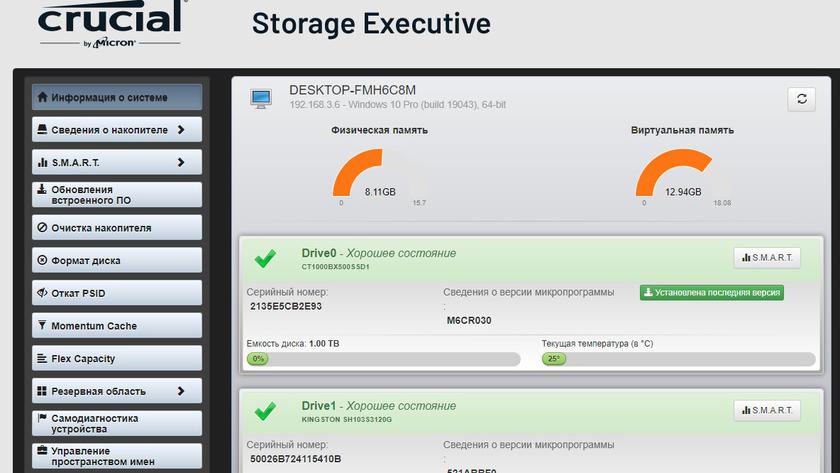Expand the S.M.A.R.T. sidebar submenu arrow
Image resolution: width=840 pixels, height=473 pixels.
pyautogui.click(x=181, y=162)
